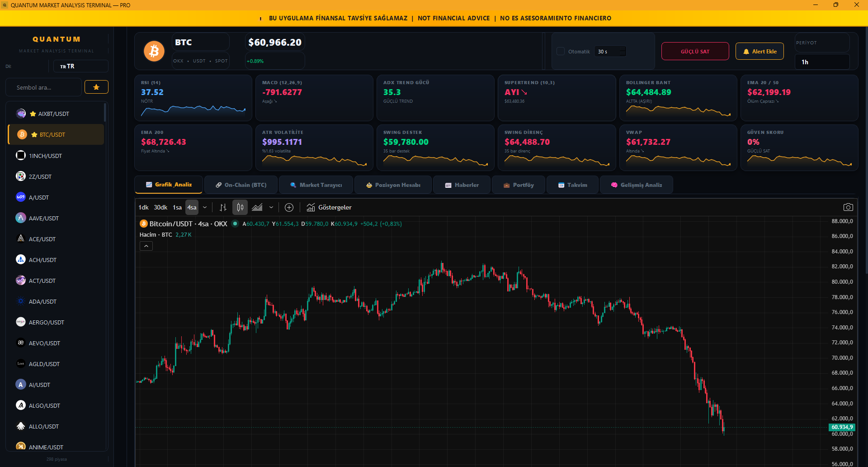Click the Bitcoin logo in the header
Image resolution: width=868 pixels, height=467 pixels.
click(154, 51)
